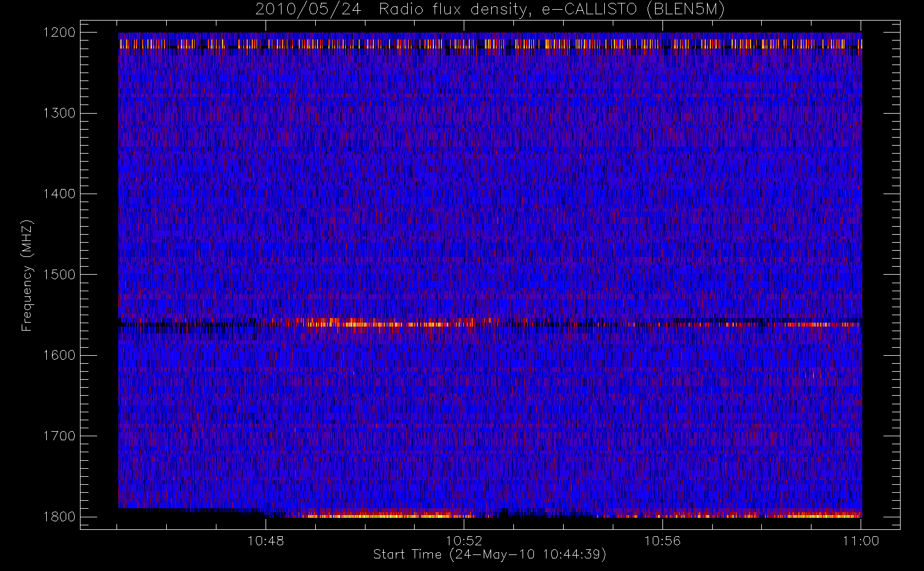Click the 1500 frequency tick label

click(59, 275)
